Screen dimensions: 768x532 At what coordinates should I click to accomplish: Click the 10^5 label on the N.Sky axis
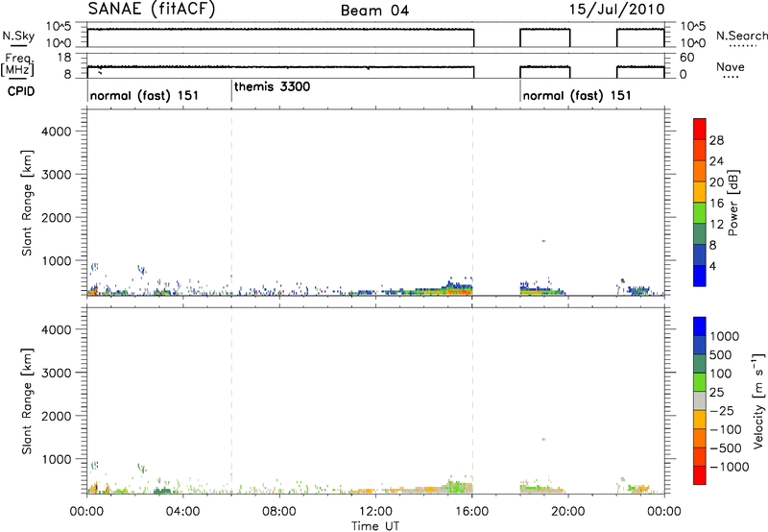point(59,27)
